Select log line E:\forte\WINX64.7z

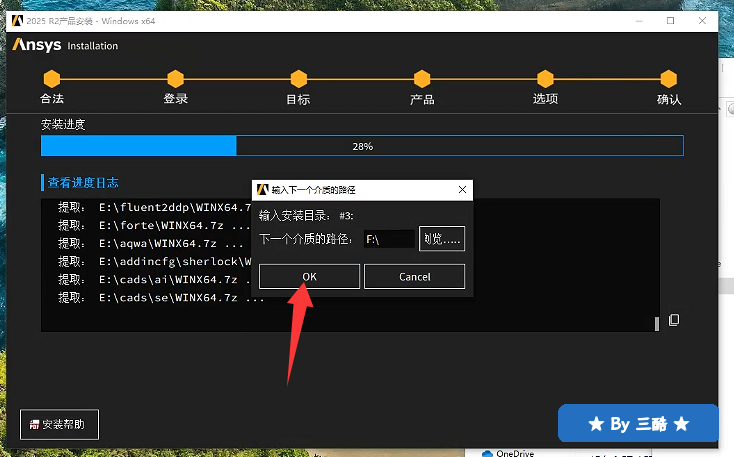(x=154, y=225)
